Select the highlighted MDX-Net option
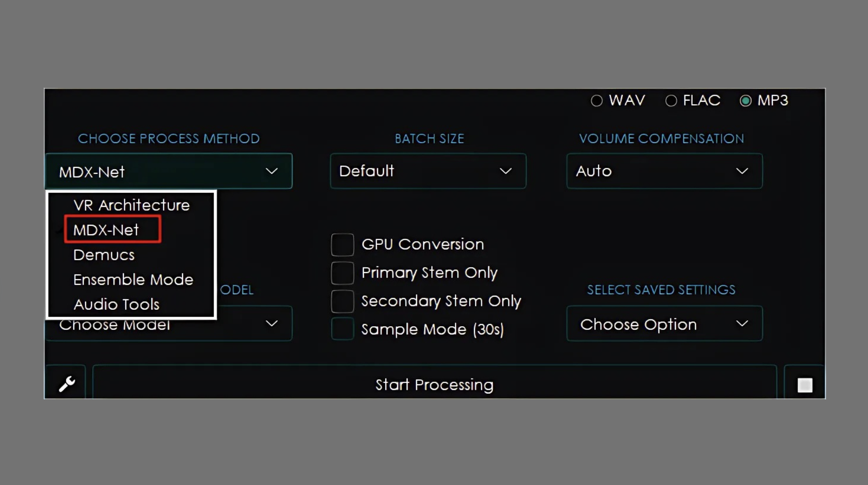 (112, 229)
